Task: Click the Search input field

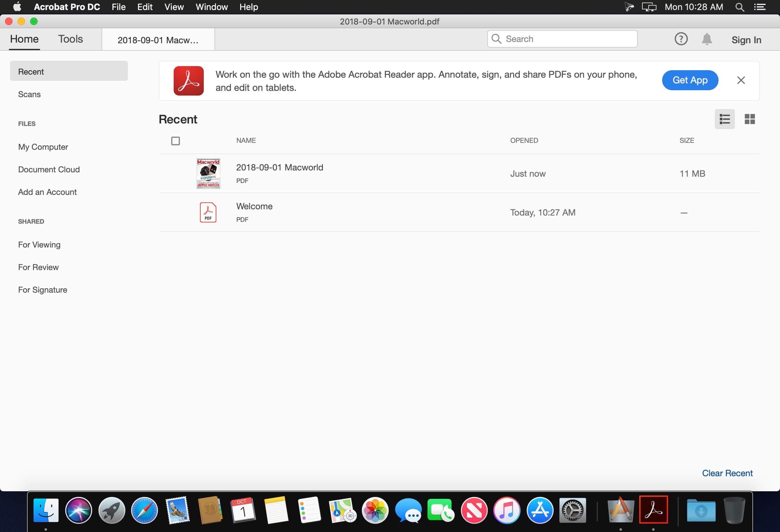Action: [x=561, y=39]
